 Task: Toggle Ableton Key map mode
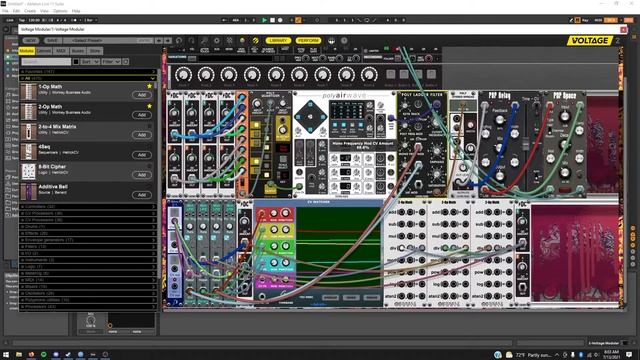pyautogui.click(x=585, y=20)
